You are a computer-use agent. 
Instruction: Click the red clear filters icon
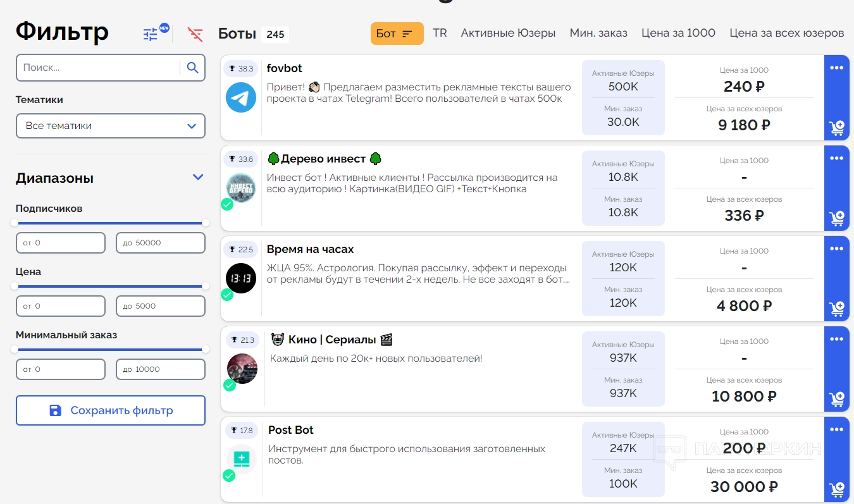click(195, 34)
